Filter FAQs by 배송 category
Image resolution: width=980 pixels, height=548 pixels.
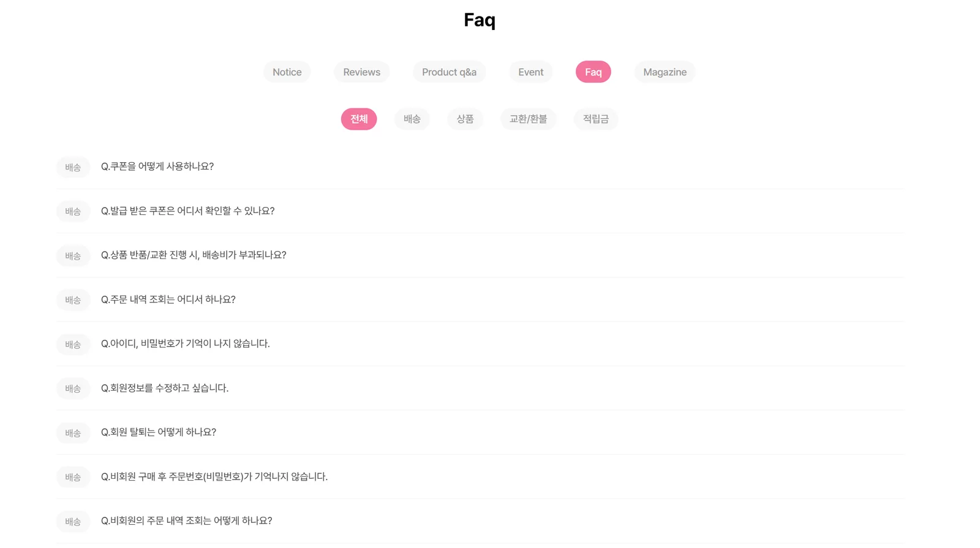coord(412,119)
